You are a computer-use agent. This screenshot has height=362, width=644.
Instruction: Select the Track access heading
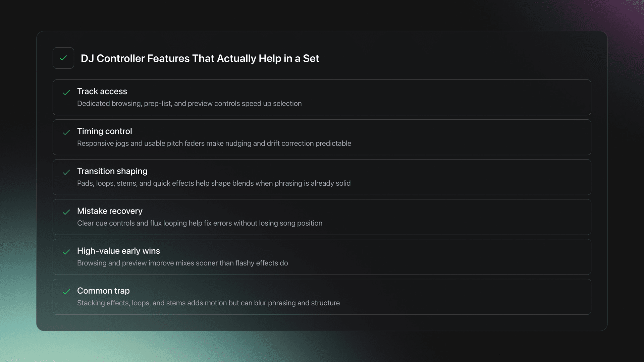102,91
